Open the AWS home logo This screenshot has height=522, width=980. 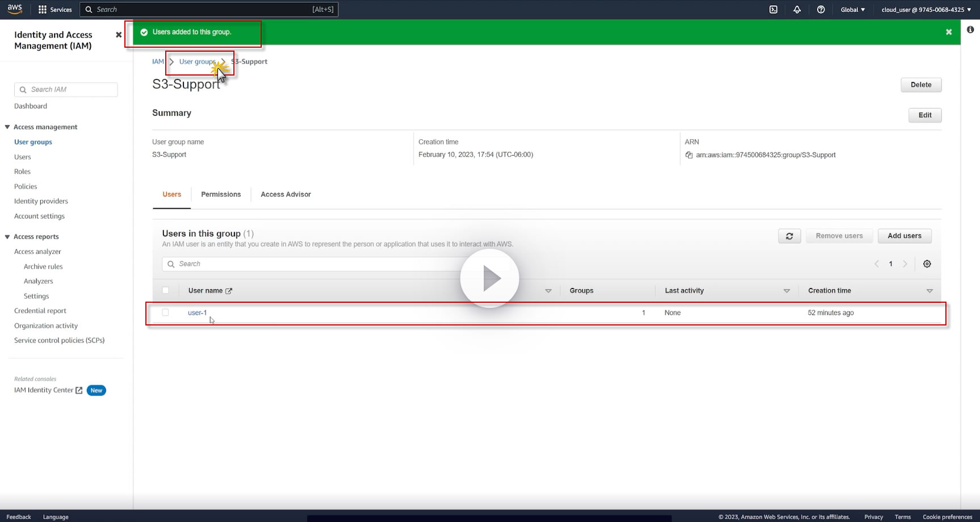click(x=15, y=9)
